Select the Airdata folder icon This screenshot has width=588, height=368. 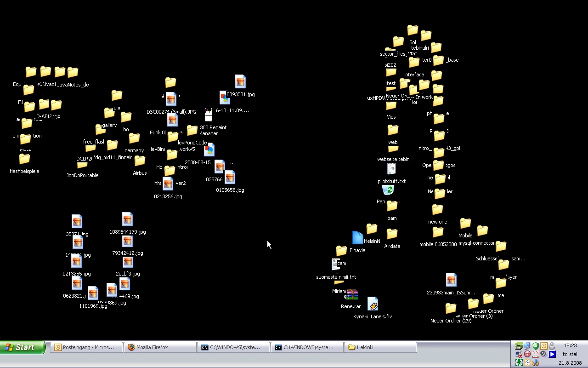tap(392, 234)
